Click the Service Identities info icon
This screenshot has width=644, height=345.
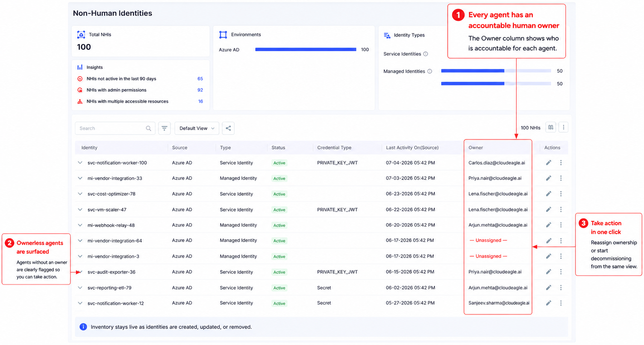tap(426, 54)
